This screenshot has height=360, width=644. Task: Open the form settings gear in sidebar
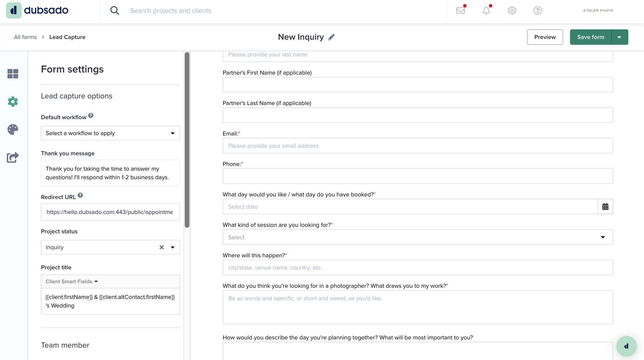(x=13, y=102)
